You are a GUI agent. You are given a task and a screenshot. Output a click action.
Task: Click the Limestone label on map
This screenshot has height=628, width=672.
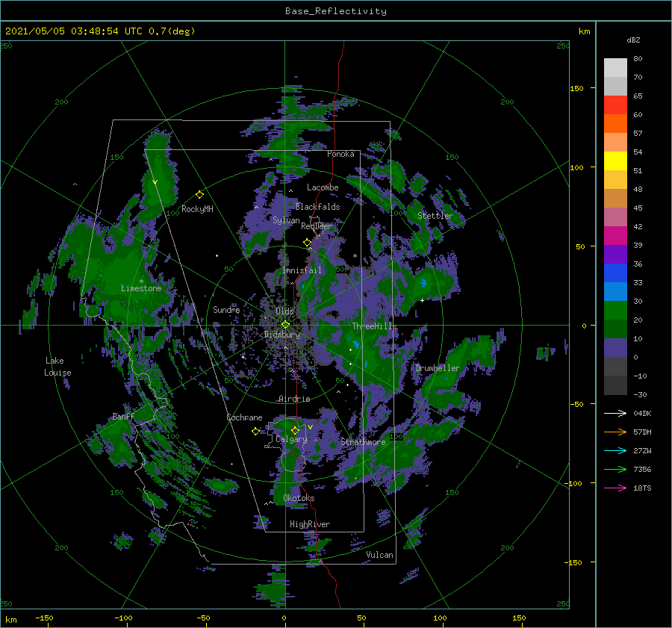[x=141, y=288]
